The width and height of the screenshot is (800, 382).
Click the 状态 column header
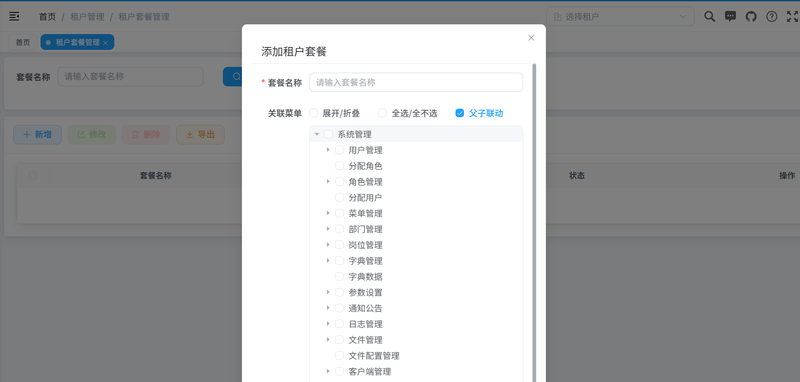point(577,175)
